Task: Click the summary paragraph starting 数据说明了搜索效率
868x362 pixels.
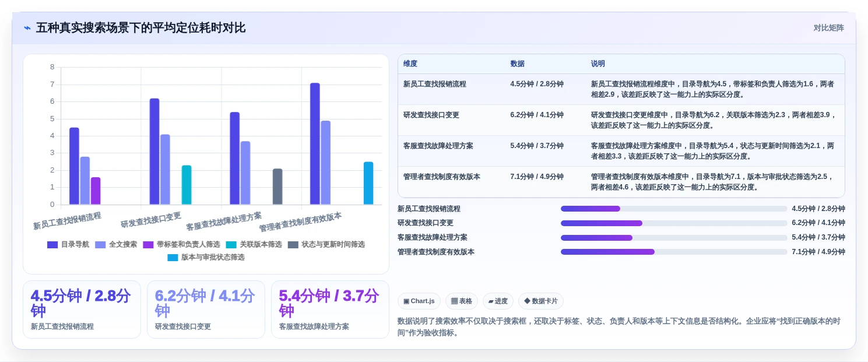Action: [x=619, y=327]
